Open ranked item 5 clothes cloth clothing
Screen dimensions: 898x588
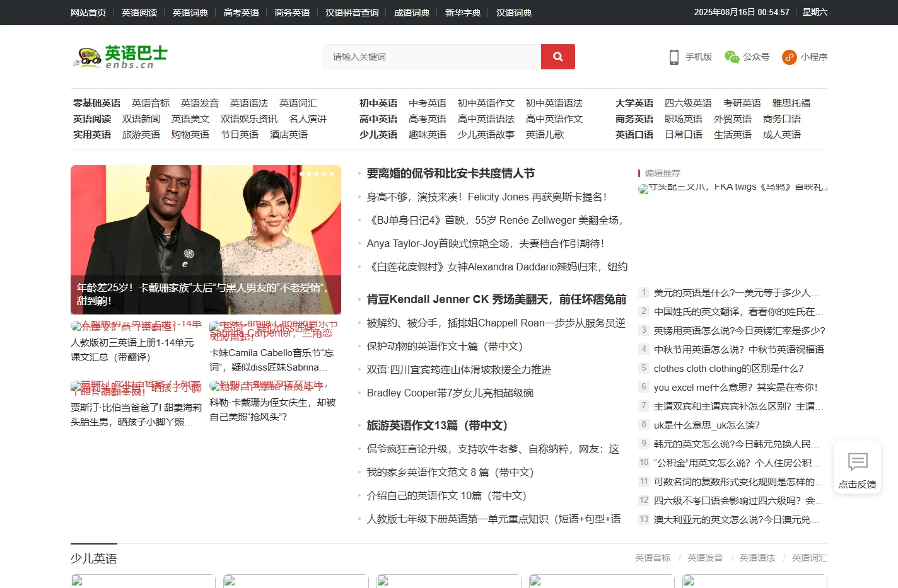coord(728,369)
